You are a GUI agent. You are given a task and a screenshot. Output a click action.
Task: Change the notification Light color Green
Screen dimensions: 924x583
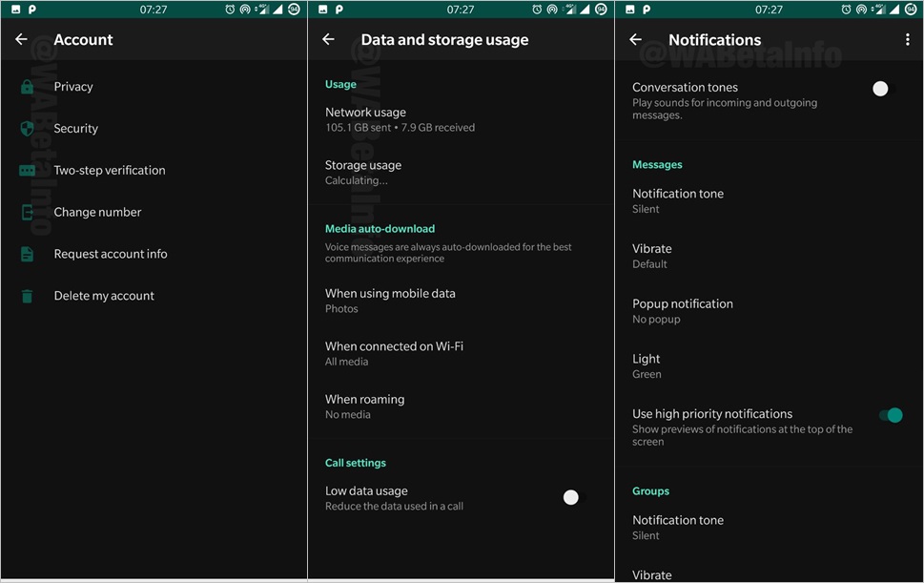[647, 365]
